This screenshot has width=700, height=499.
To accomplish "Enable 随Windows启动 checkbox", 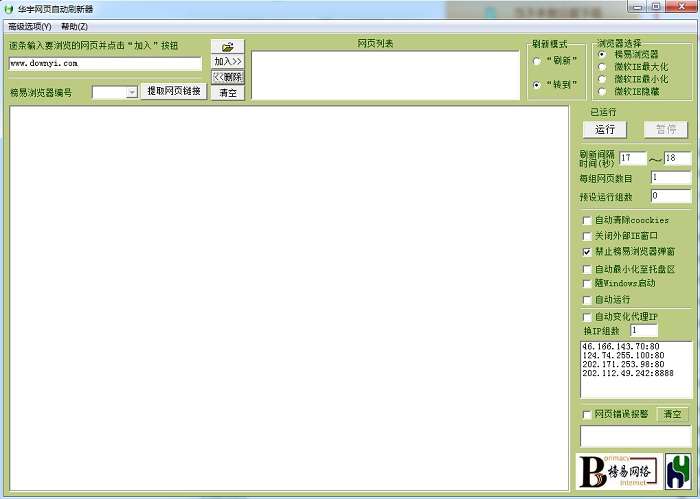I will coord(587,284).
